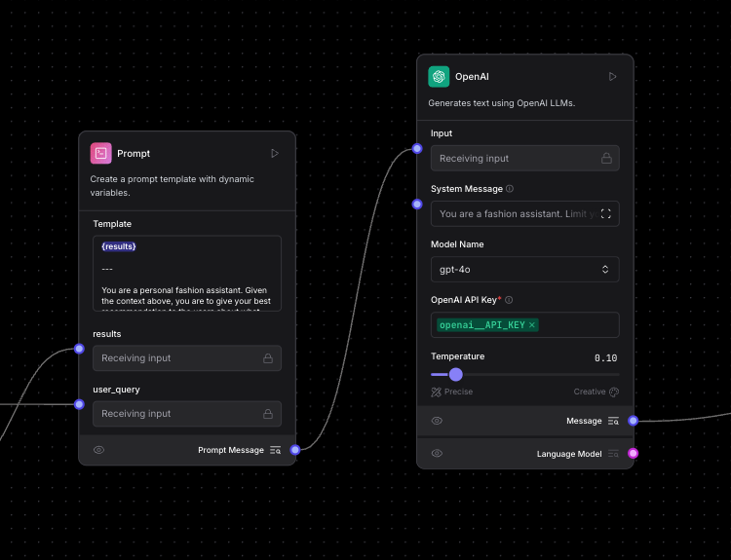Screen dimensions: 731x560
Task: Click the Creative label
Action: [x=590, y=392]
